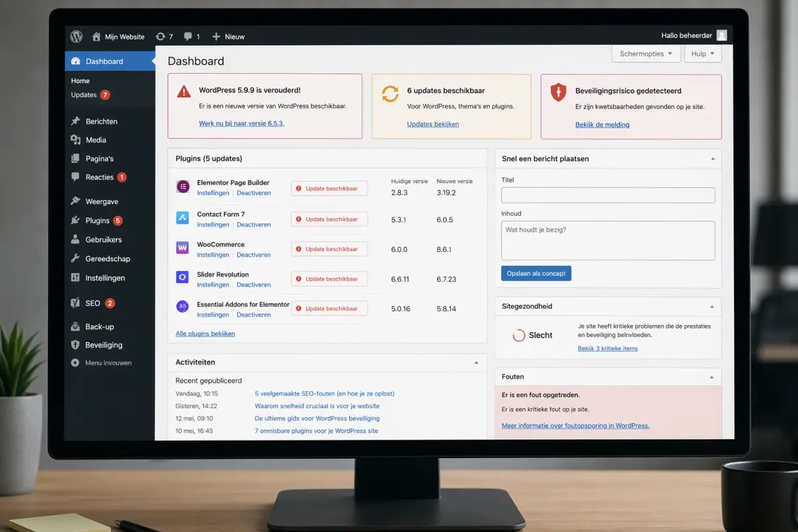Viewport: 798px width, 532px height.
Task: Click Update beschikbaar for WooCommerce
Action: [329, 249]
